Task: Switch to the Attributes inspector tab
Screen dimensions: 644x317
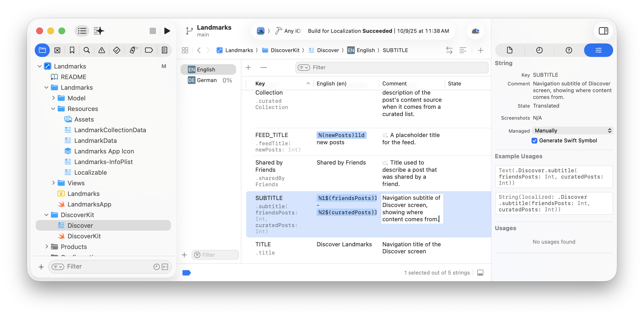Action: coord(598,50)
